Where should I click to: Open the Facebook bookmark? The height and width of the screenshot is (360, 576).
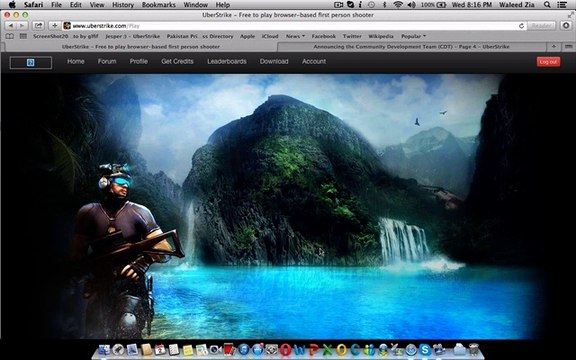point(324,36)
